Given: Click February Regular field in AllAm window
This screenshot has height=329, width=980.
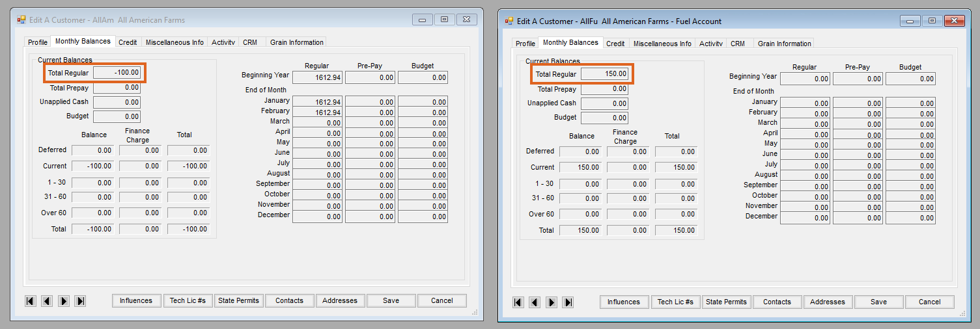Looking at the screenshot, I should click(318, 112).
